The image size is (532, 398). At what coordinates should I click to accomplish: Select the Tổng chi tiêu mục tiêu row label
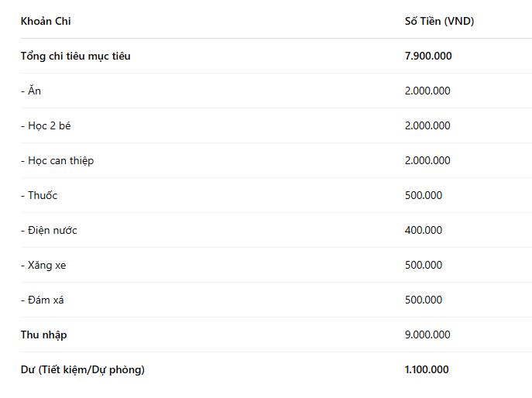tap(76, 56)
